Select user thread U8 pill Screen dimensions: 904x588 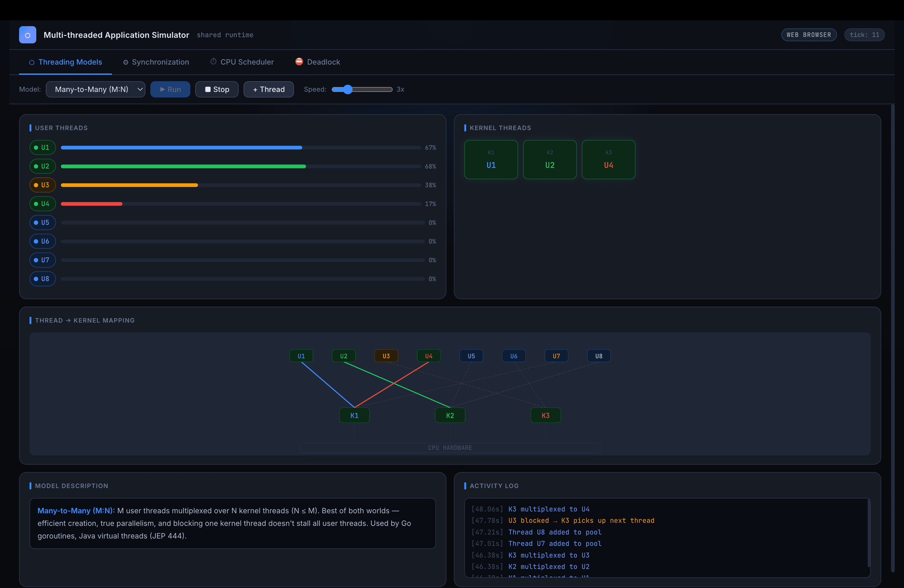click(42, 279)
